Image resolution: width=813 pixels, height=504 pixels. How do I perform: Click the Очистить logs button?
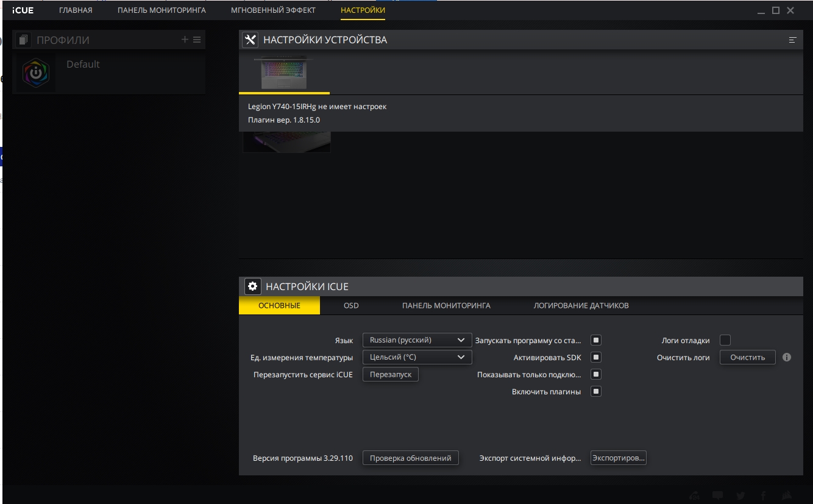[x=748, y=357]
